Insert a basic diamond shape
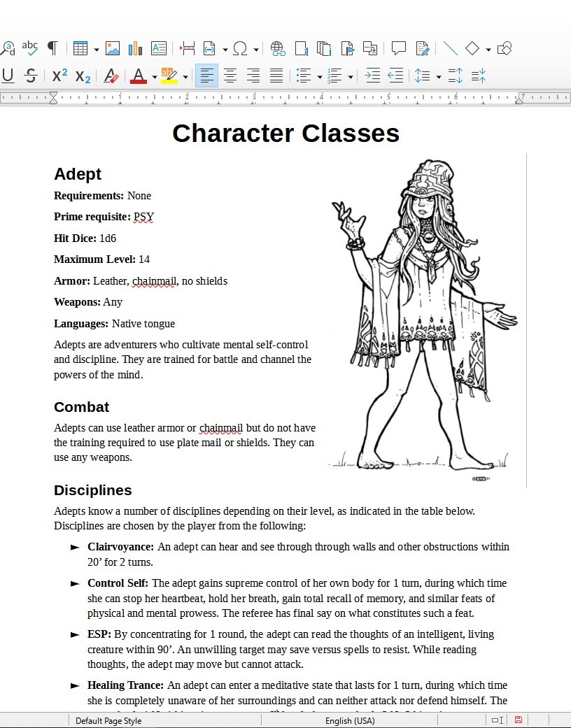The width and height of the screenshot is (571, 728). coord(472,48)
